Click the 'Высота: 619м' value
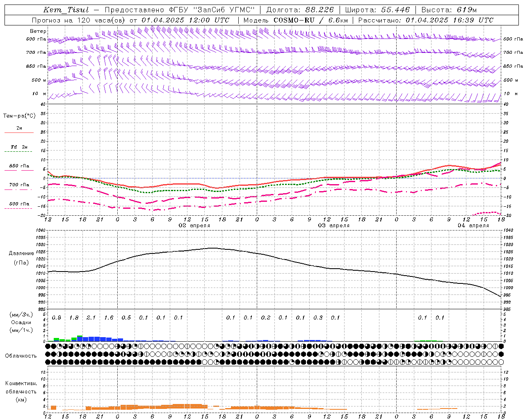Image resolution: width=525 pixels, height=420 pixels. pyautogui.click(x=449, y=10)
